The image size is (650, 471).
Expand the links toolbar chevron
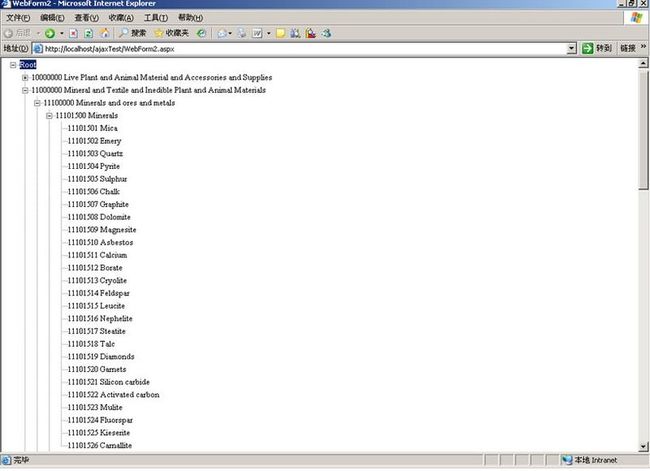point(643,47)
